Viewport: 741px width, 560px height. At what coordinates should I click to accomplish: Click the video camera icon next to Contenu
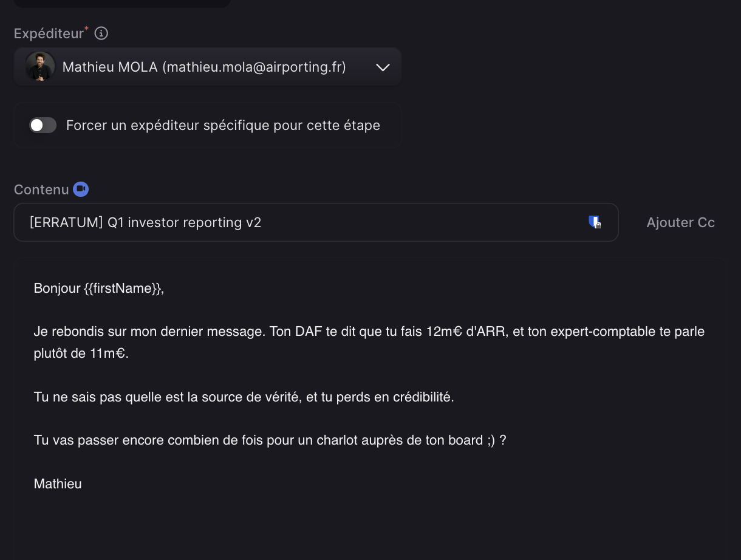(81, 190)
